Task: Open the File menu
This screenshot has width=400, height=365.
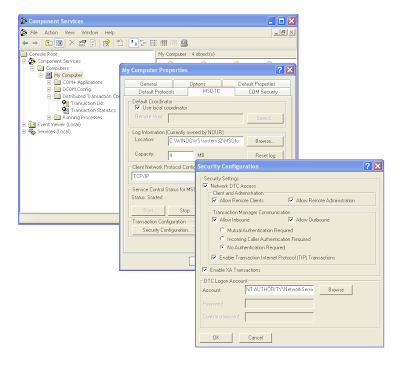Action: (34, 32)
